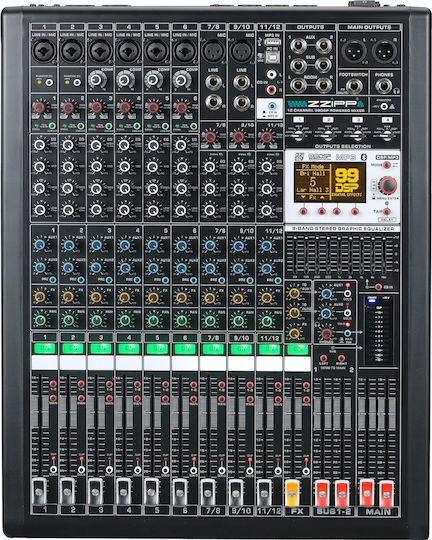Move channel 1 fader
This screenshot has width=432, height=540.
(x=39, y=491)
